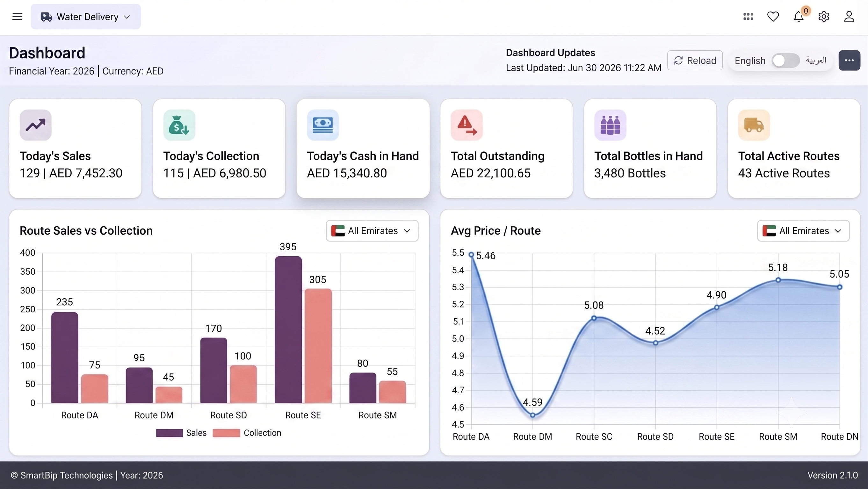This screenshot has height=489, width=868.
Task: Click the Reload button
Action: [x=695, y=60]
